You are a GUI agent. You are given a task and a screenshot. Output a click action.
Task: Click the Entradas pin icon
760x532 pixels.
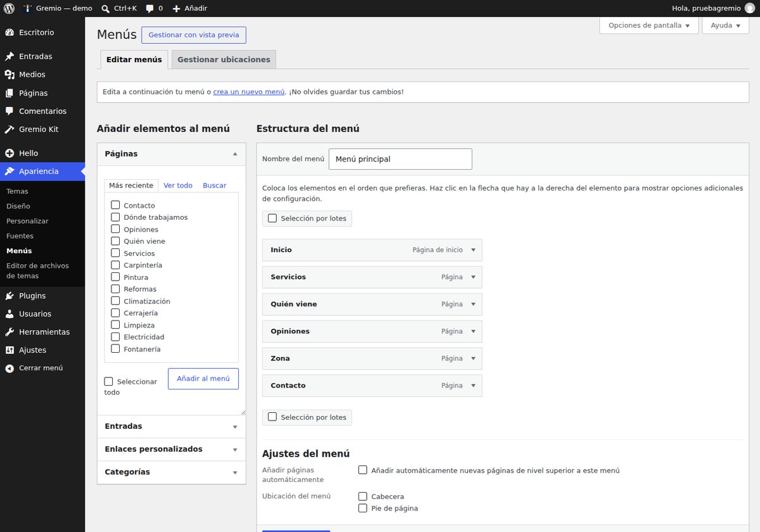tap(9, 56)
